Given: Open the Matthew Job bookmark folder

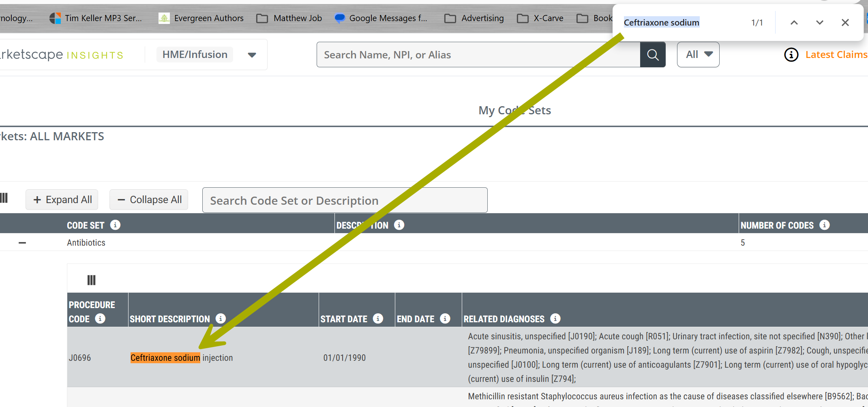Looking at the screenshot, I should pyautogui.click(x=289, y=18).
